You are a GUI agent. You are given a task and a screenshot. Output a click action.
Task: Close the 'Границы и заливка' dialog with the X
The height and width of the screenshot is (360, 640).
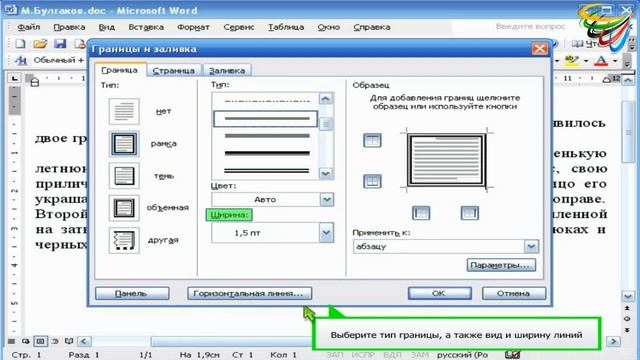540,49
